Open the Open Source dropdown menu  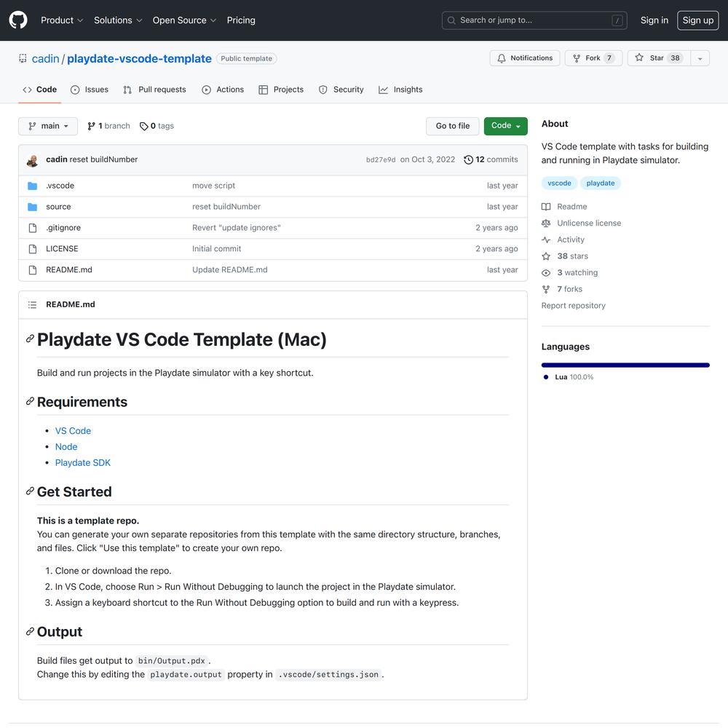pos(184,20)
